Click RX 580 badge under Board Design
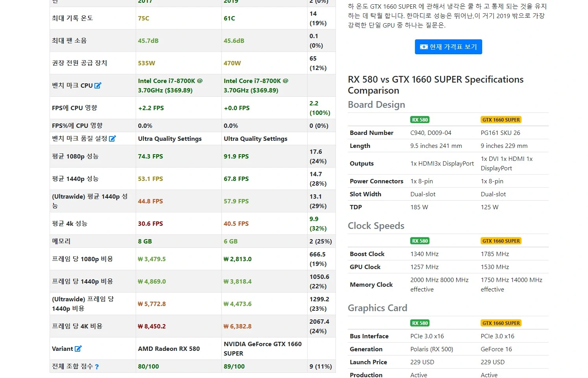Viewport: 588px width, 378px height. [x=420, y=120]
